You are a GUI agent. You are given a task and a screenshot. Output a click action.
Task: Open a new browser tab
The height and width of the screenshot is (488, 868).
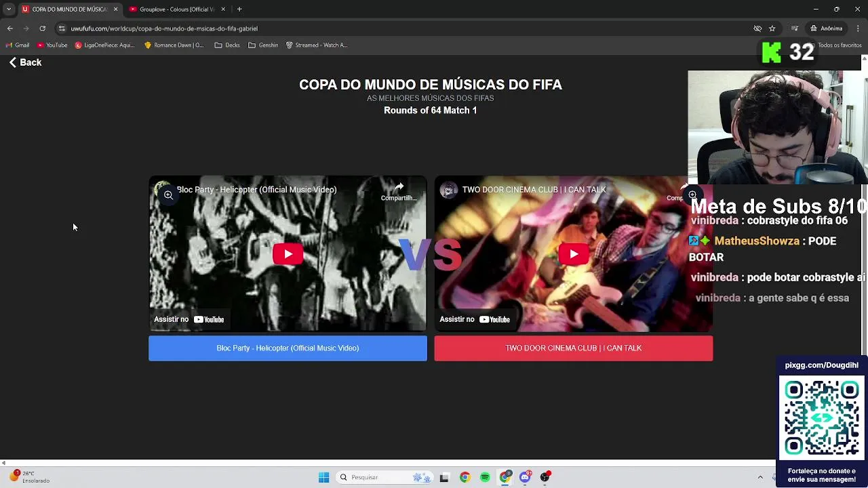point(239,9)
